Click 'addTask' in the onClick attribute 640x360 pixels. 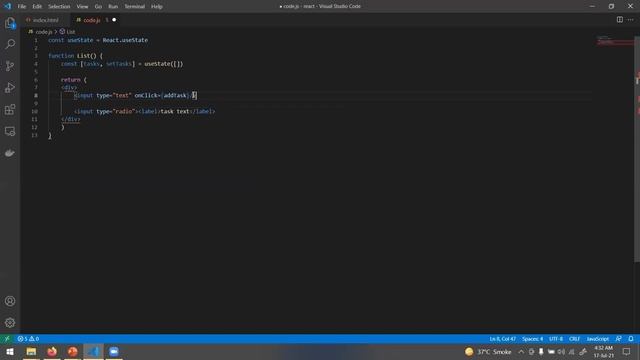tap(175, 96)
